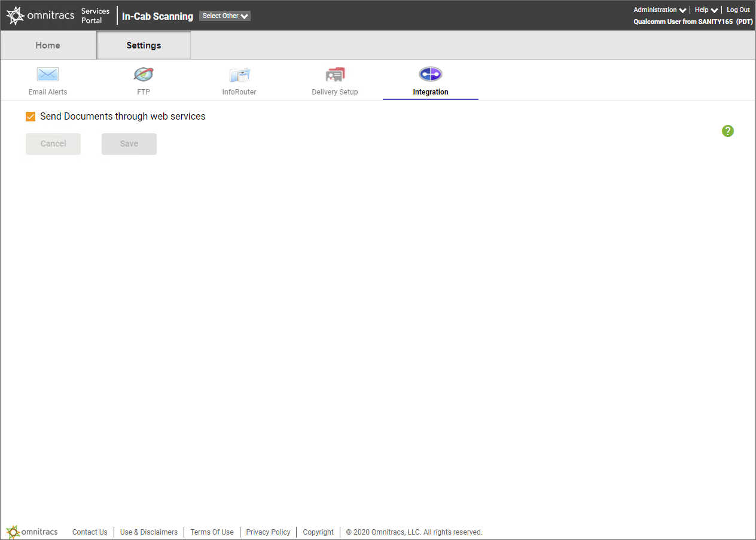Screen dimensions: 756x540
Task: Click the Integration icon
Action: (430, 74)
